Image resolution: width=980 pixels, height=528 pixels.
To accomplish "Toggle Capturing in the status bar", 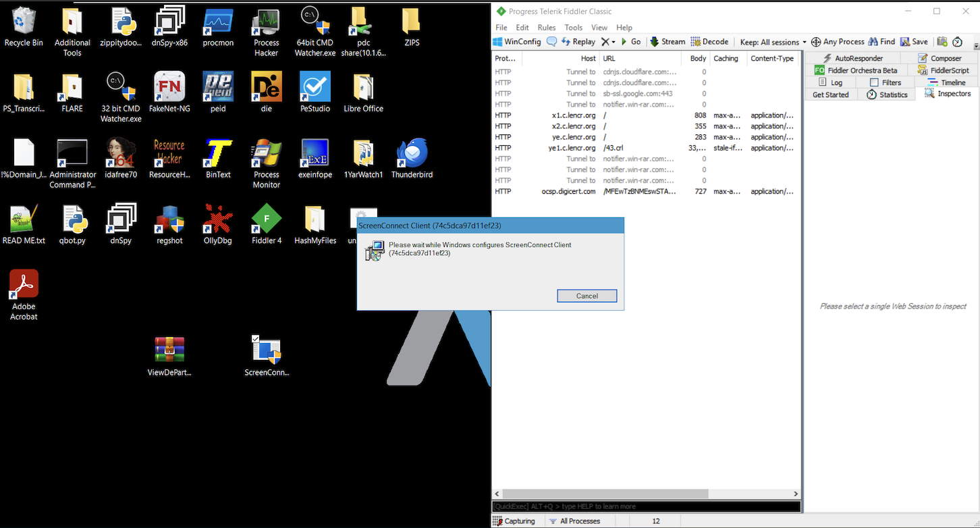I will point(514,521).
